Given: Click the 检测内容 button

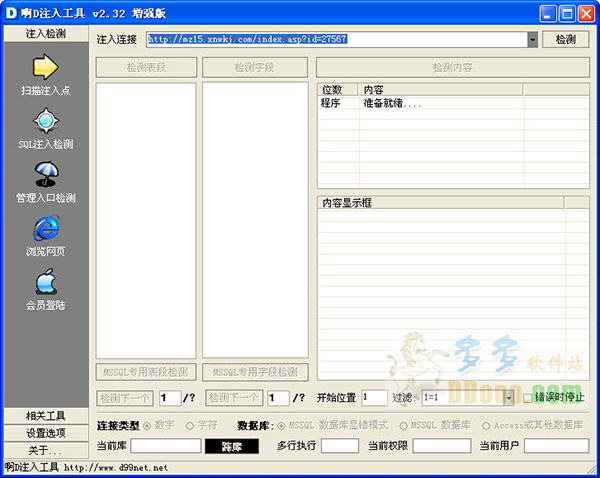Looking at the screenshot, I should click(x=453, y=67).
